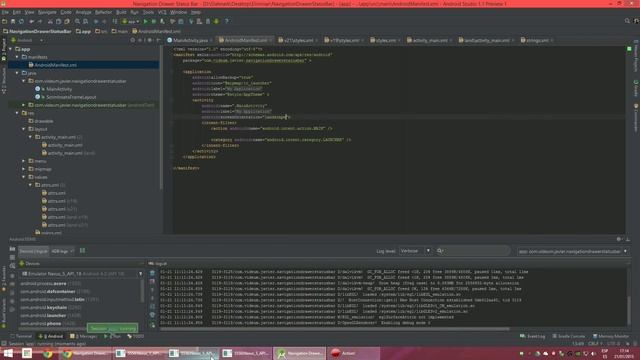
Task: Click the Help question mark toolbar icon
Action: click(x=227, y=21)
